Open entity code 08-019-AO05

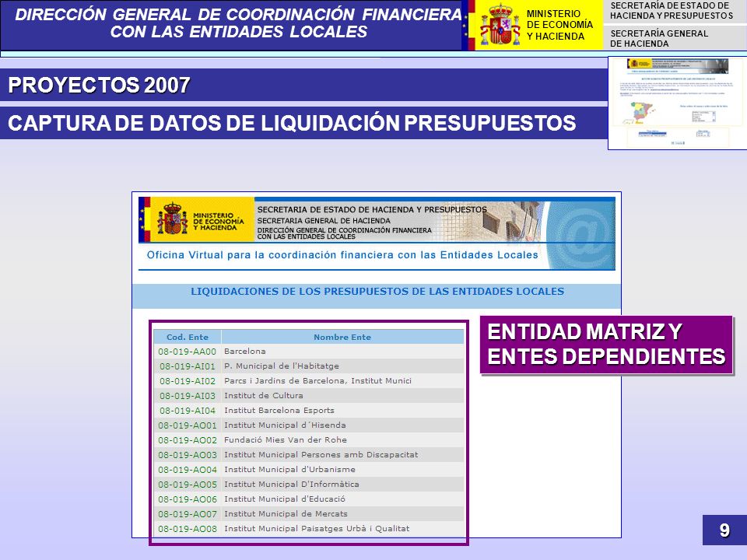coord(188,485)
